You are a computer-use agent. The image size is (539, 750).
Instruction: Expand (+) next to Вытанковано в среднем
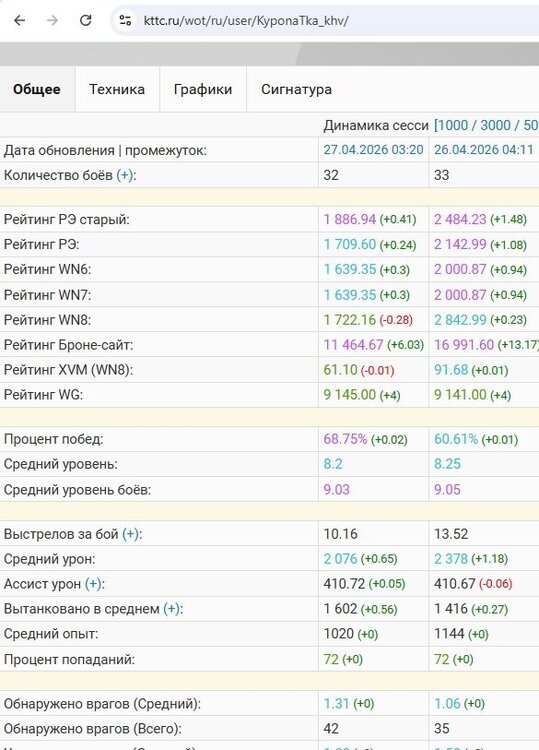(172, 609)
